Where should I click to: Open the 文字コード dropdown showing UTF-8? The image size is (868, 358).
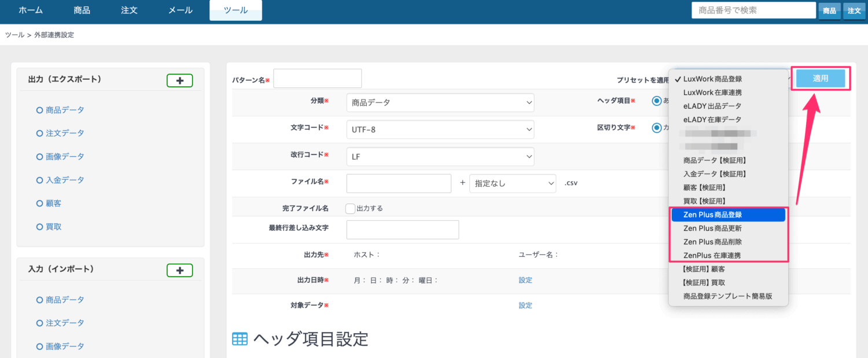click(x=440, y=130)
